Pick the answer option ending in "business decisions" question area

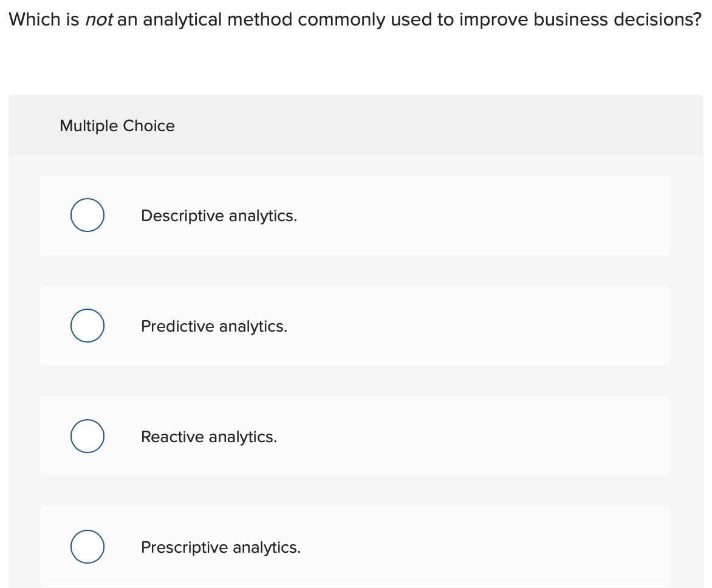pyautogui.click(x=355, y=19)
